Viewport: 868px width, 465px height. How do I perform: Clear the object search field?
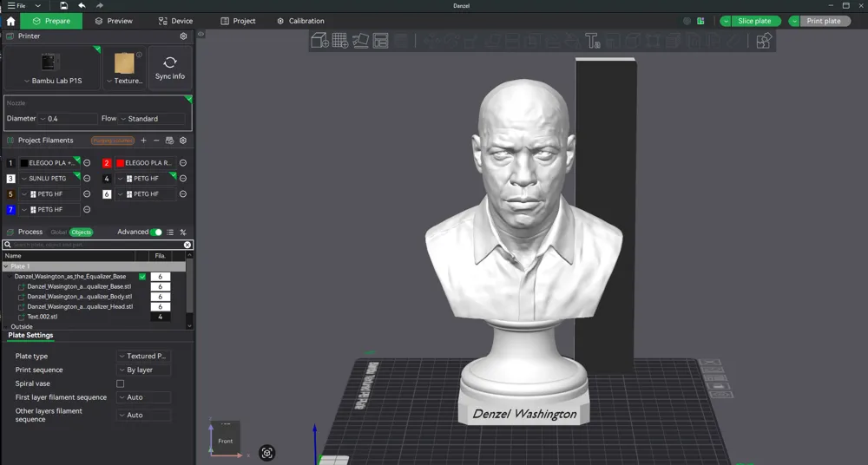187,245
